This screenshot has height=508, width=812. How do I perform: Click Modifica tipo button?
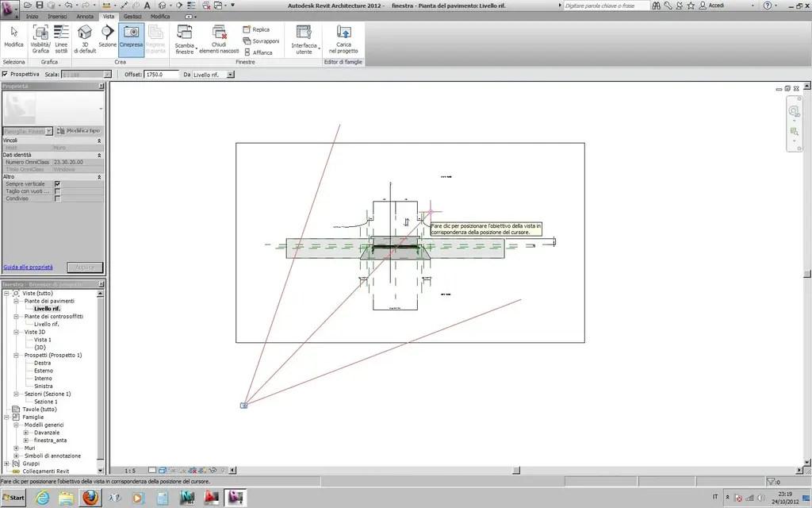coord(79,131)
